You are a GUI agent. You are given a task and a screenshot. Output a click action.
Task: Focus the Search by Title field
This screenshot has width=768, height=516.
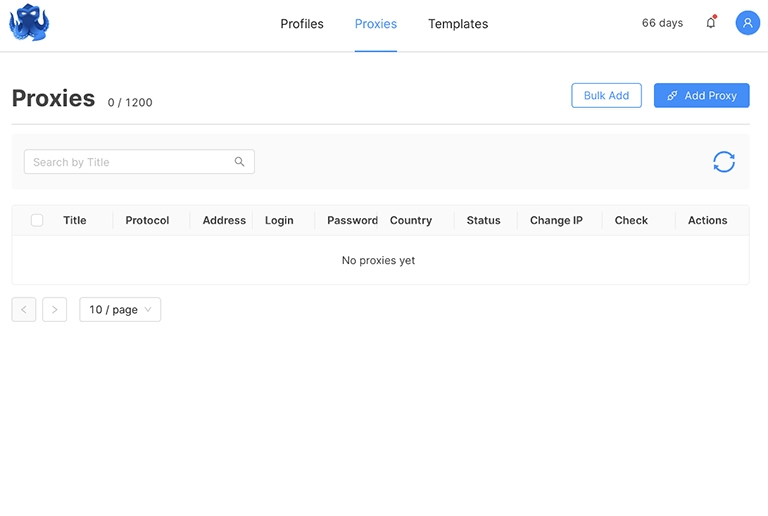click(x=139, y=162)
